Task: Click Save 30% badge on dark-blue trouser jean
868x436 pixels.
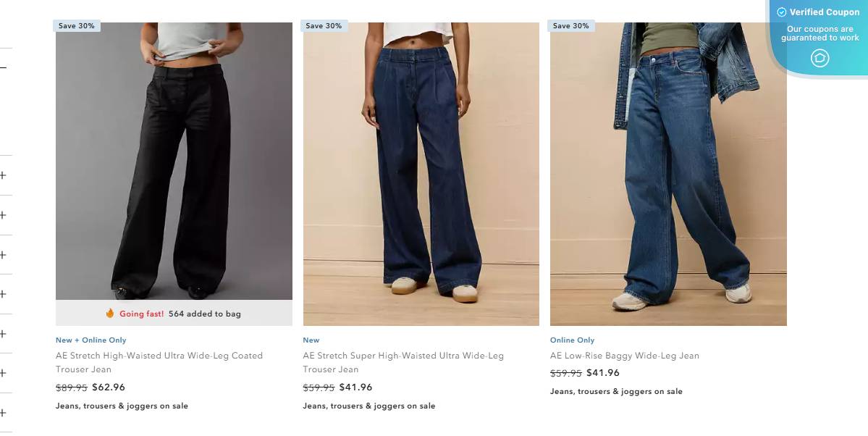Action: point(324,25)
